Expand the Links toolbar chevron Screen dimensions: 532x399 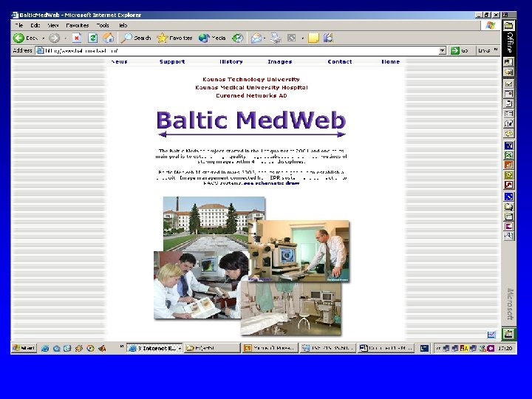coord(495,50)
